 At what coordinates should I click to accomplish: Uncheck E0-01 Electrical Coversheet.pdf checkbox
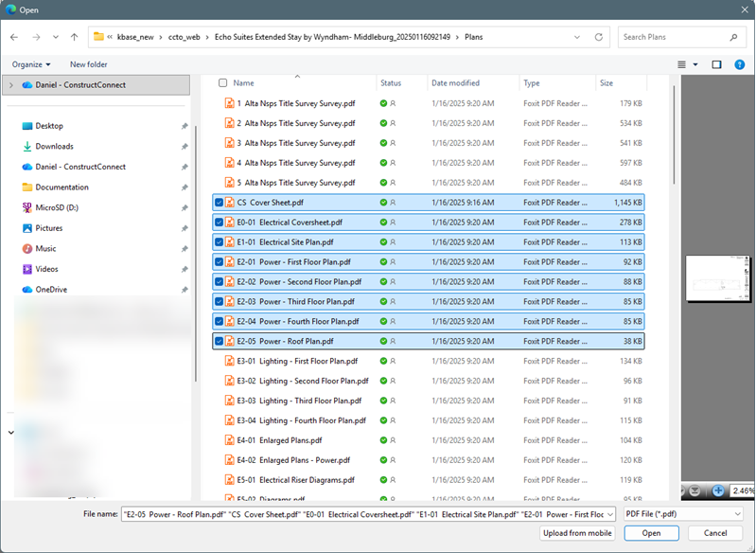[219, 222]
